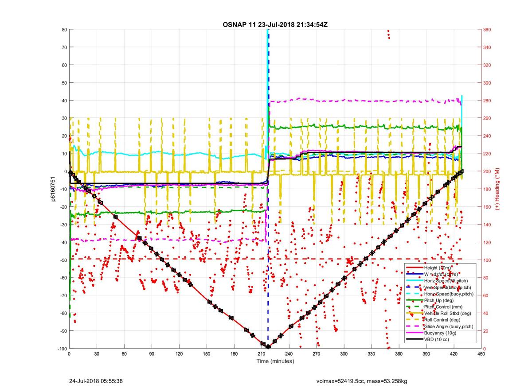Click the left-axis tick label "-50"
Viewport: 532px width, 392px height.
[x=63, y=260]
